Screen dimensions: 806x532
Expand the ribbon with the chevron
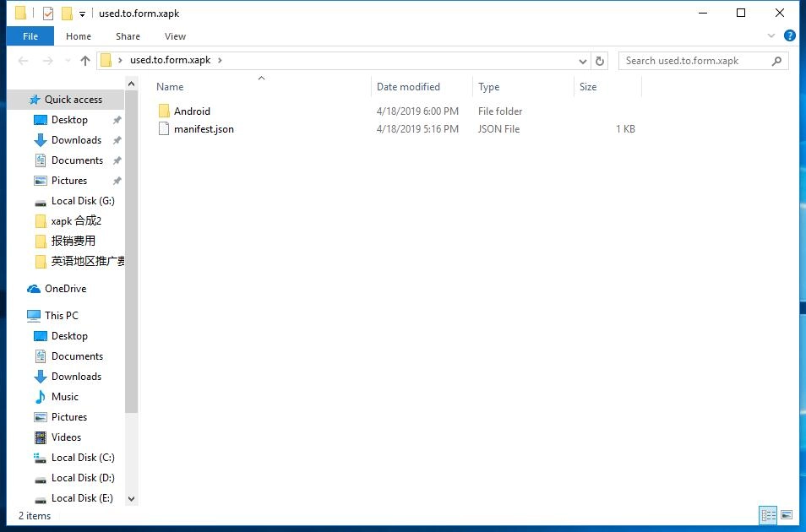(x=771, y=36)
